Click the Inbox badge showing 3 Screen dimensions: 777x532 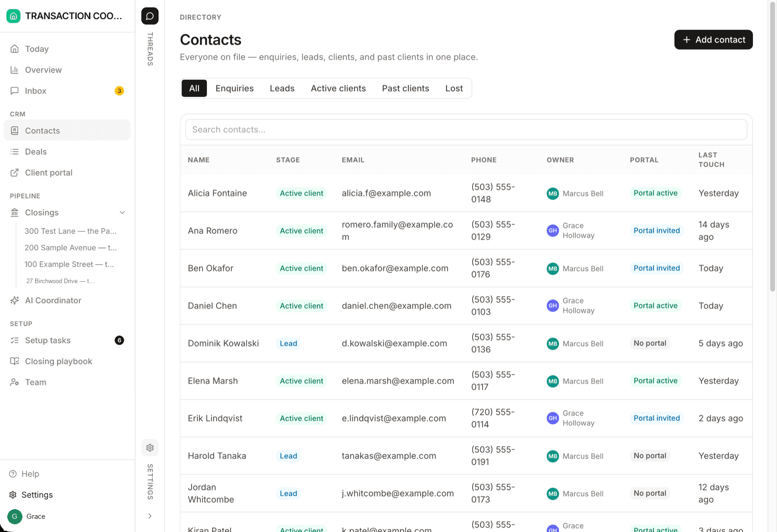pyautogui.click(x=119, y=91)
